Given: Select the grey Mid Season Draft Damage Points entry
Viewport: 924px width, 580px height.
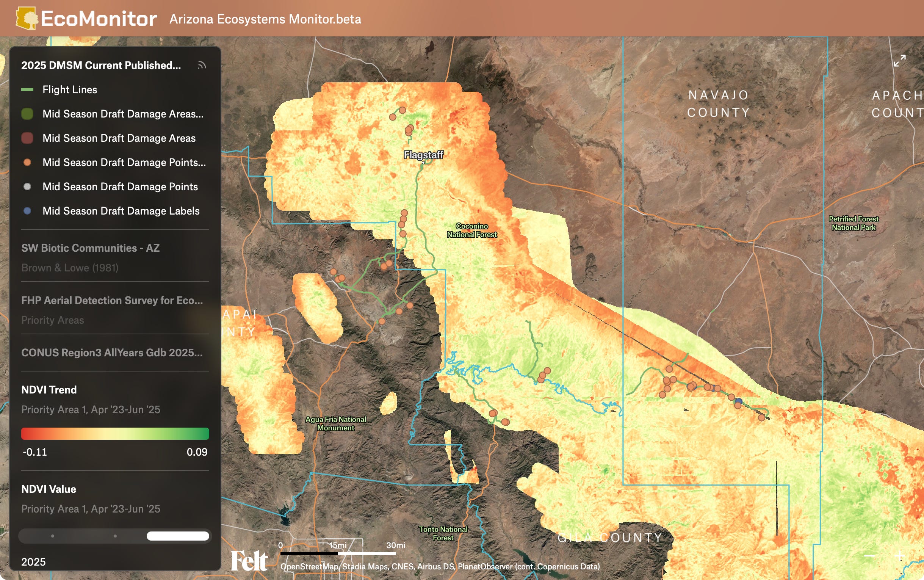Looking at the screenshot, I should pos(110,187).
